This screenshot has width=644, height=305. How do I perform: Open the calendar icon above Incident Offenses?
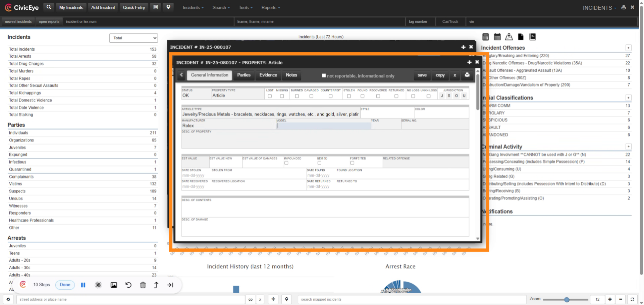point(497,37)
